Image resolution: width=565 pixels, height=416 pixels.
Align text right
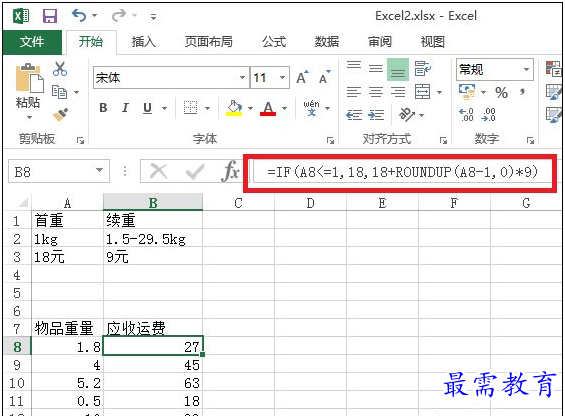point(398,92)
